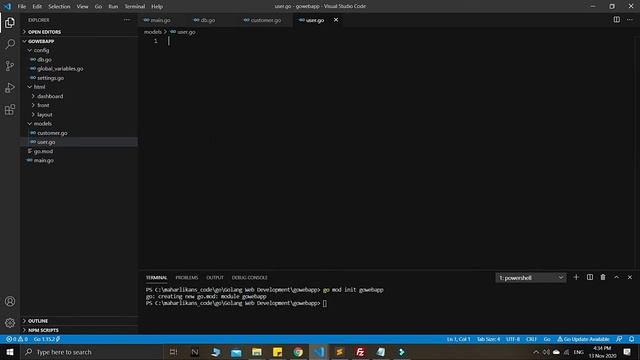Viewport: 640px width, 360px height.
Task: Change the UTF-8 file encoding
Action: coord(513,339)
